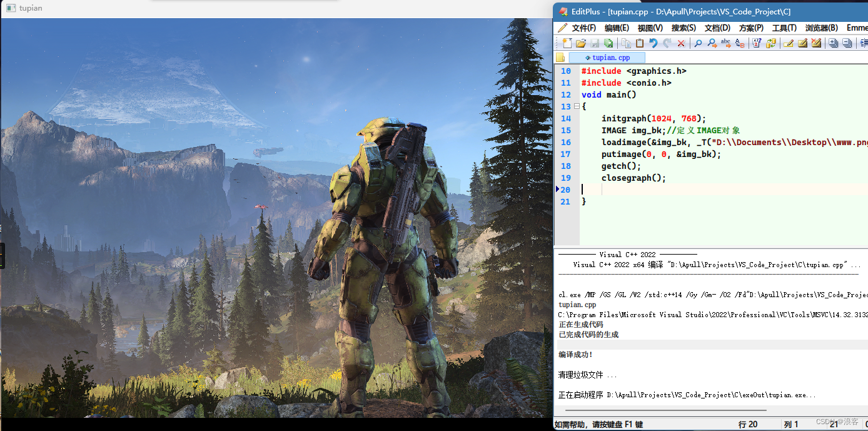
Task: Open the 文件(F) menu
Action: 583,28
